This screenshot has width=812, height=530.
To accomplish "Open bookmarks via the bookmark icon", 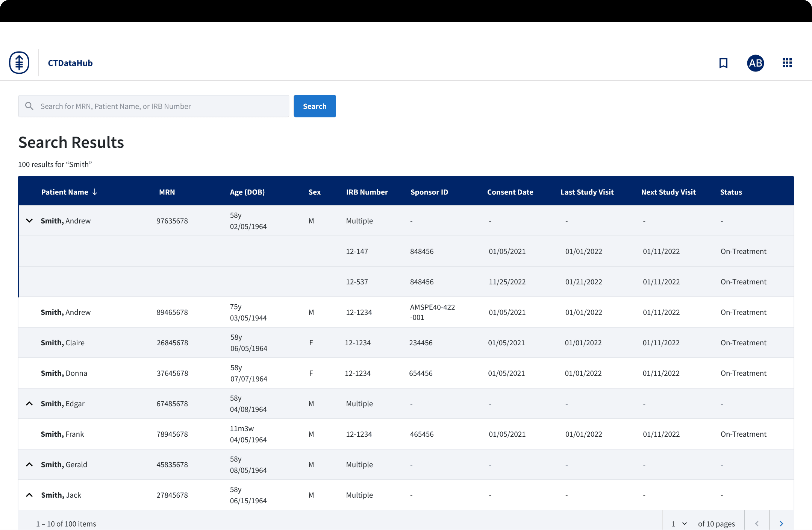I will click(x=723, y=63).
